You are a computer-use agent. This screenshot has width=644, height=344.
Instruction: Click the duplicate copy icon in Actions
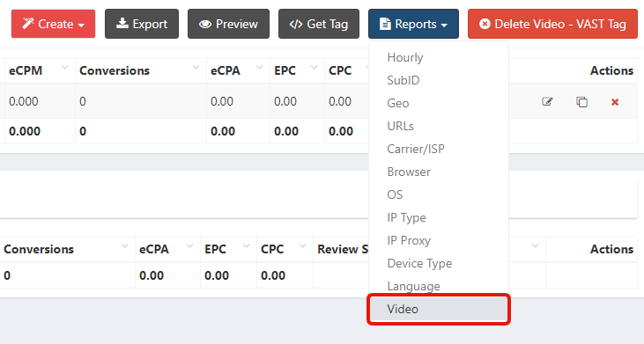[581, 102]
